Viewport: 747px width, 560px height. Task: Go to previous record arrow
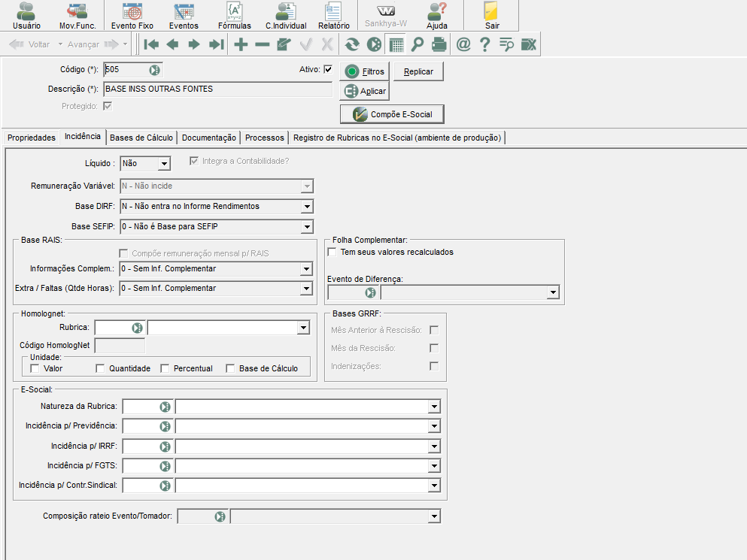tap(172, 44)
